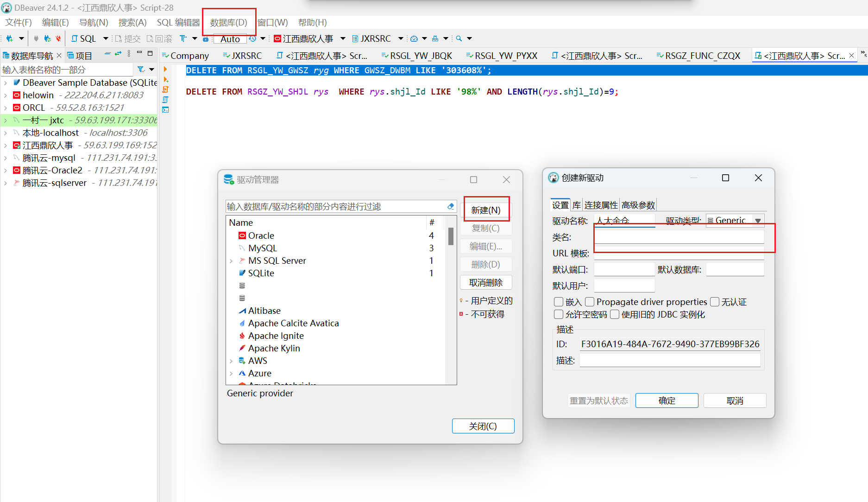The image size is (868, 502).
Task: Switch to the 连接属性 tab
Action: click(x=601, y=204)
